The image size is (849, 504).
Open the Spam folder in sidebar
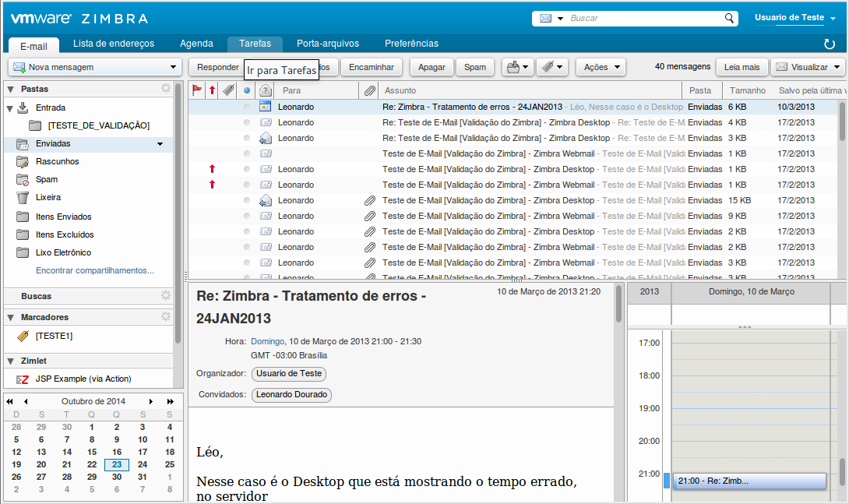point(47,179)
